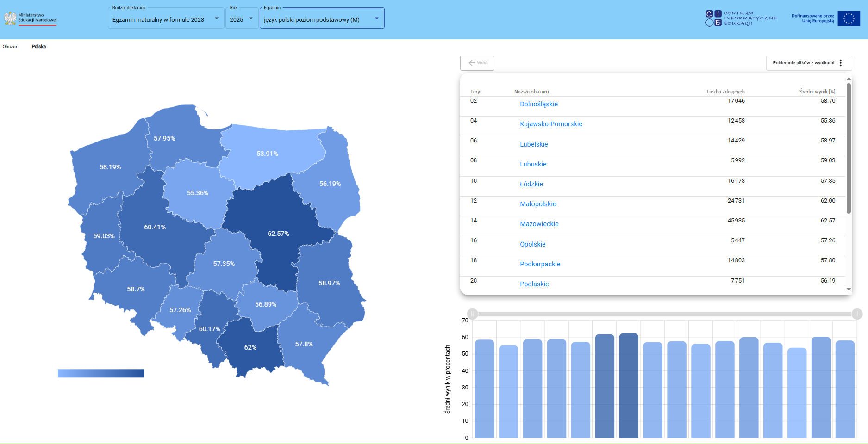Image resolution: width=868 pixels, height=444 pixels.
Task: Click the right handle of the chart range slider
Action: pos(857,314)
